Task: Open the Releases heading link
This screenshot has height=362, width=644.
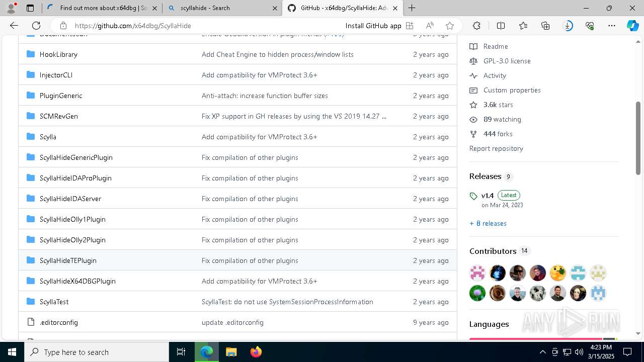Action: (485, 176)
